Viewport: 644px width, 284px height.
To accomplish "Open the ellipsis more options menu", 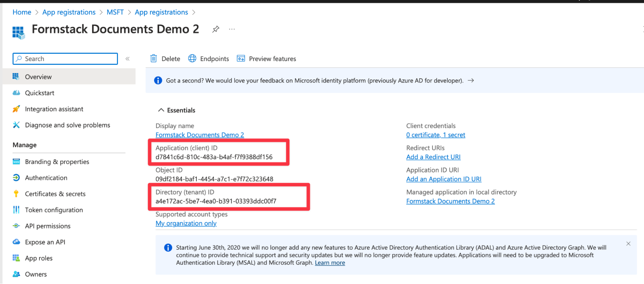I will pyautogui.click(x=232, y=29).
